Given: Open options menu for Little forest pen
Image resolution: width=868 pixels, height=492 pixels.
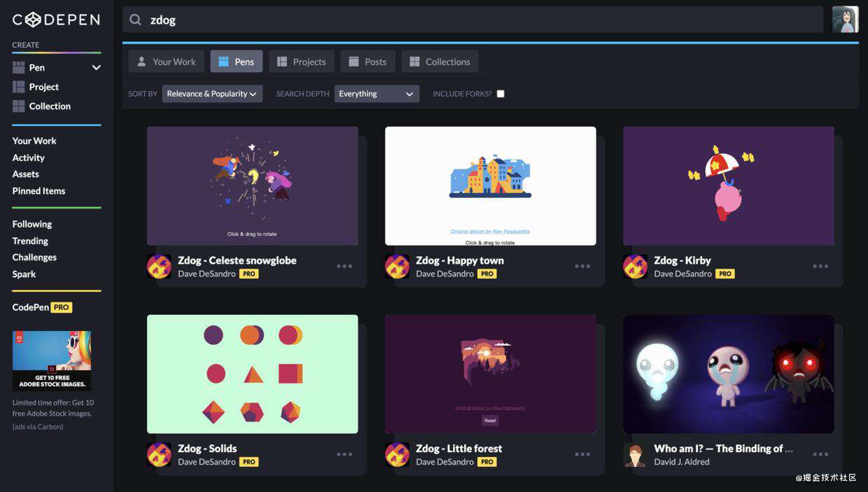Looking at the screenshot, I should tap(582, 454).
